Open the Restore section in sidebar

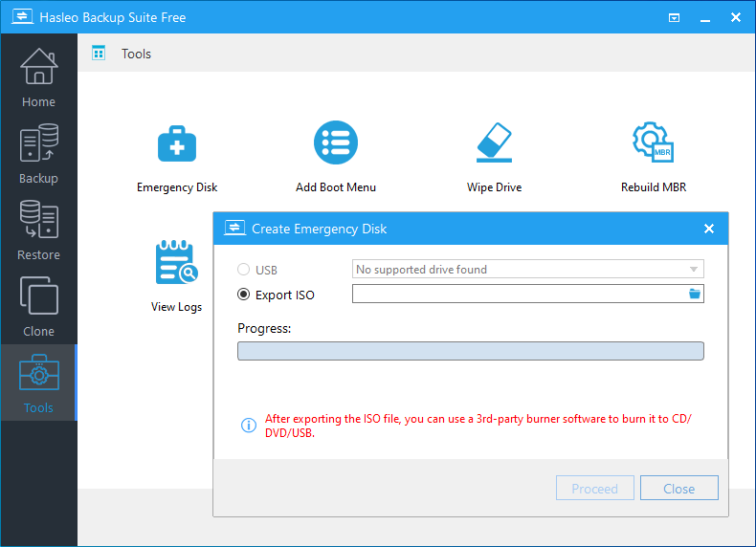38,230
